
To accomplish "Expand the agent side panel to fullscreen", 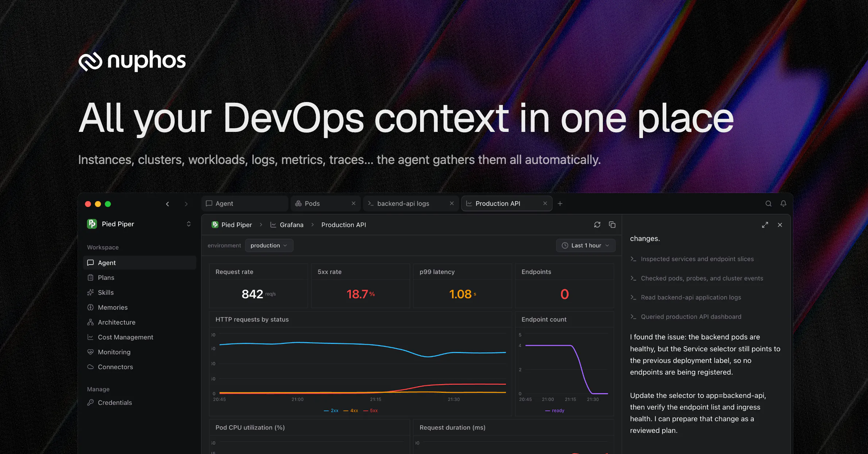I will coord(765,225).
